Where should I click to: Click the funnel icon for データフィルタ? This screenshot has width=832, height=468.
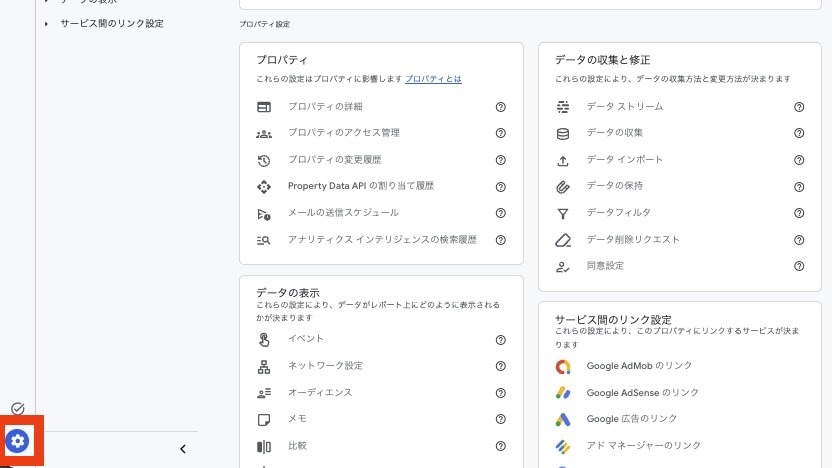(x=563, y=214)
